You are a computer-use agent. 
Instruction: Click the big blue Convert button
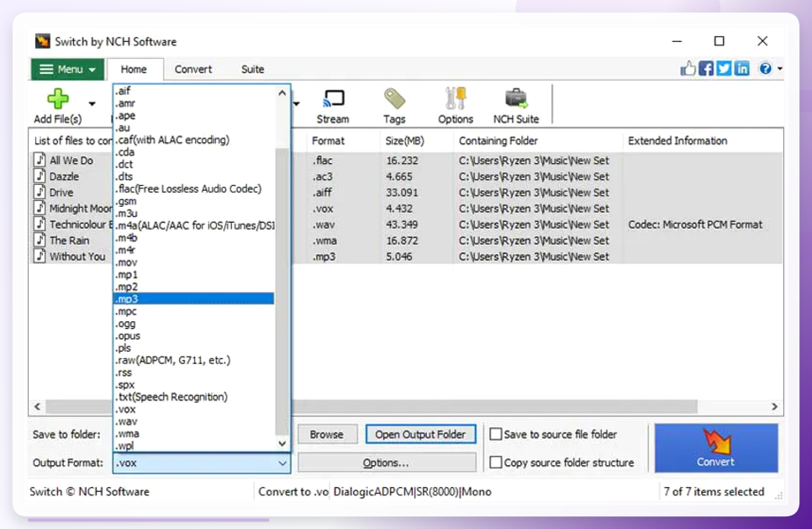pyautogui.click(x=716, y=448)
